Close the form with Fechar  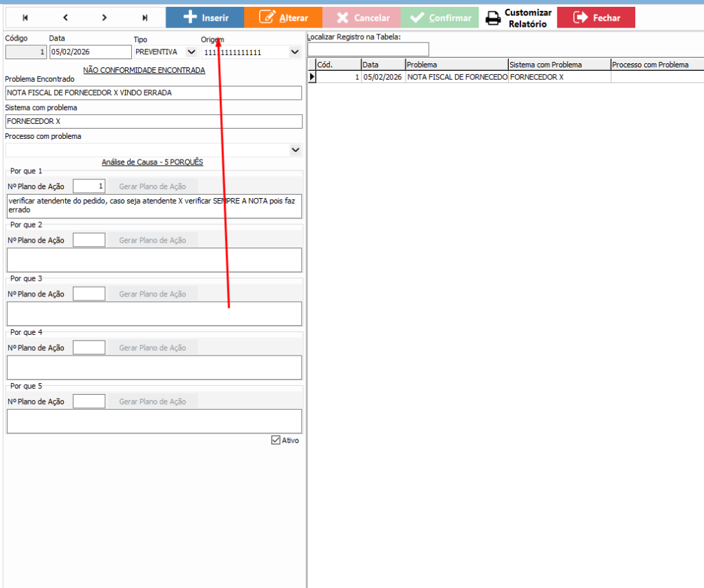point(595,18)
